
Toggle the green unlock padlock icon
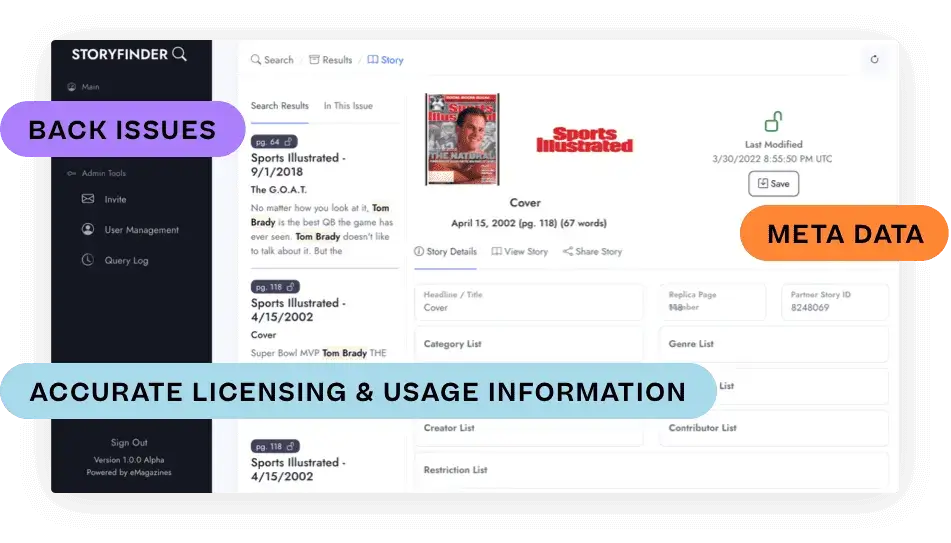(x=773, y=121)
